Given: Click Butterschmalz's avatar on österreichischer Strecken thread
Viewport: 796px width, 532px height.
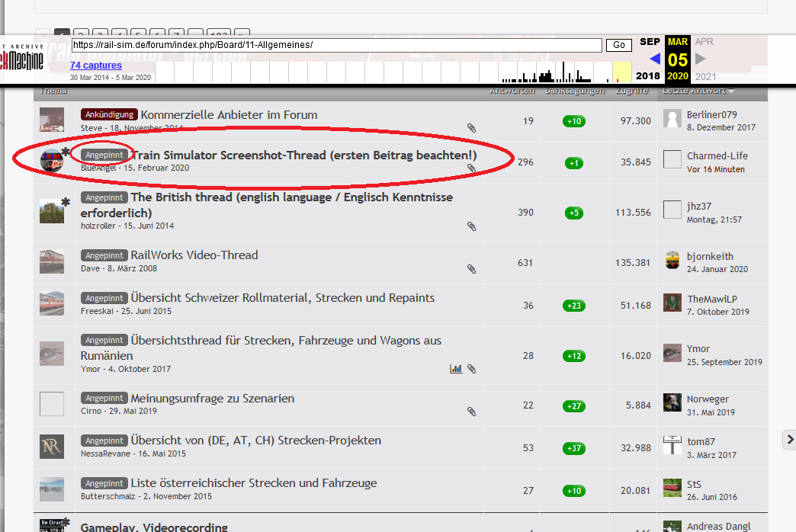Looking at the screenshot, I should pos(52,489).
